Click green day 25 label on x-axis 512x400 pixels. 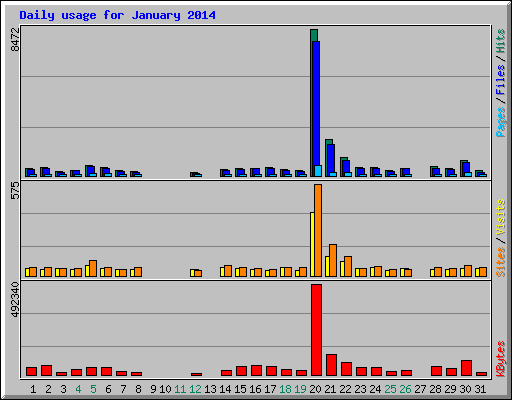click(390, 389)
